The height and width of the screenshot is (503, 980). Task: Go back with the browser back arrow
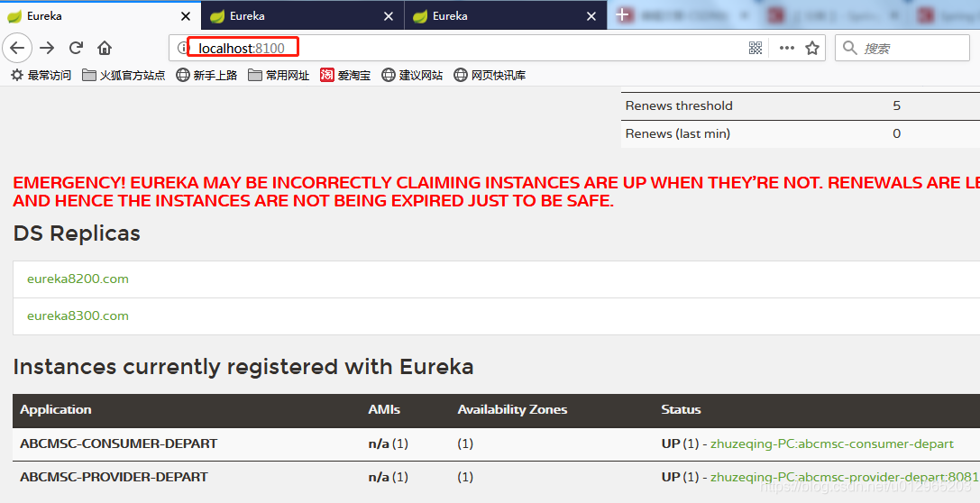[17, 48]
